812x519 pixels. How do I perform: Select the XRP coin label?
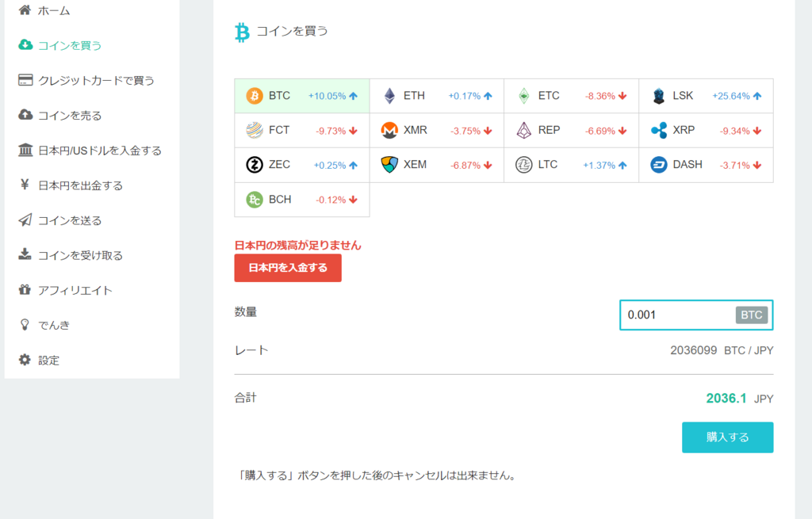tap(684, 131)
